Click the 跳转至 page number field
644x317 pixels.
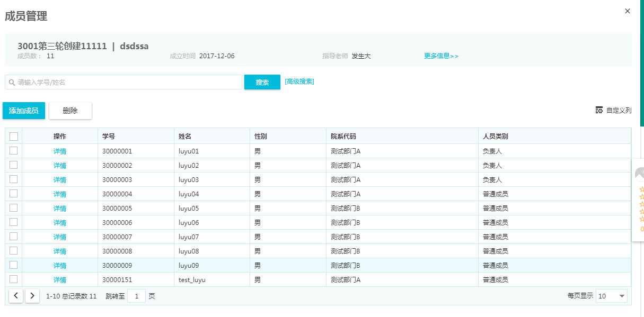tap(136, 296)
